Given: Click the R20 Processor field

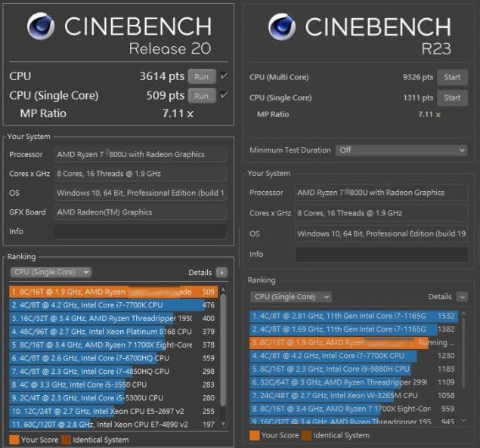Looking at the screenshot, I should pos(140,155).
